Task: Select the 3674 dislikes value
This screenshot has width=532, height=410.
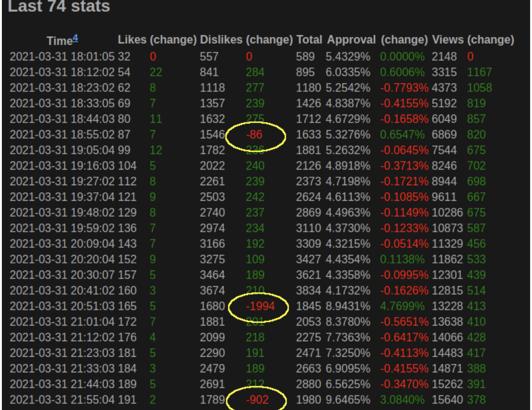Action: tap(212, 291)
